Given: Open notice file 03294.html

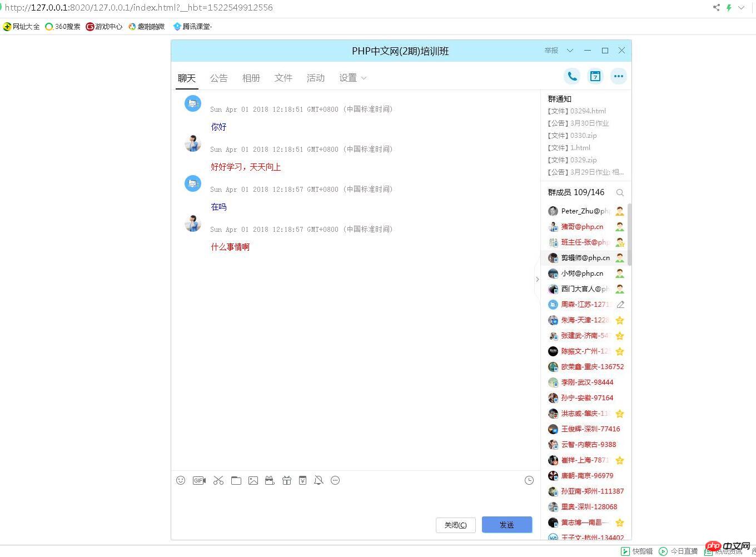Looking at the screenshot, I should click(x=577, y=111).
